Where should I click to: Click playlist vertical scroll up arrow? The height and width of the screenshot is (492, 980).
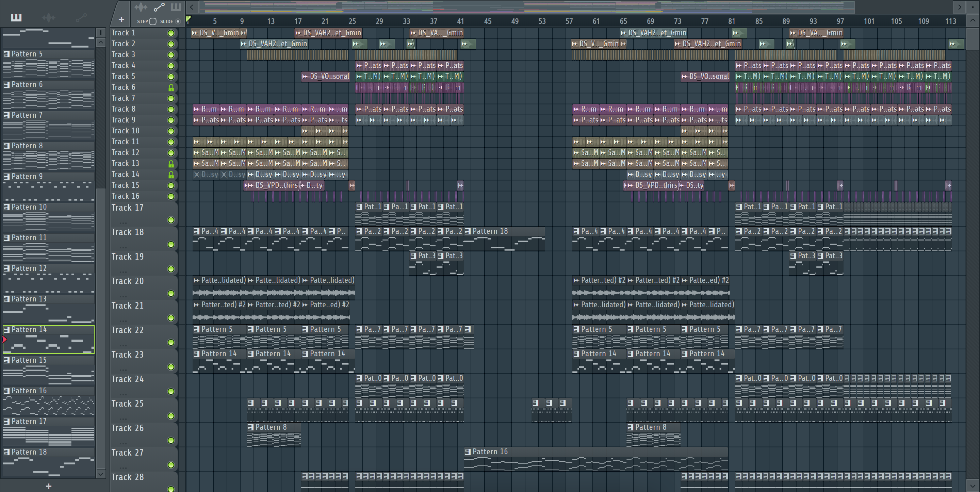click(973, 20)
